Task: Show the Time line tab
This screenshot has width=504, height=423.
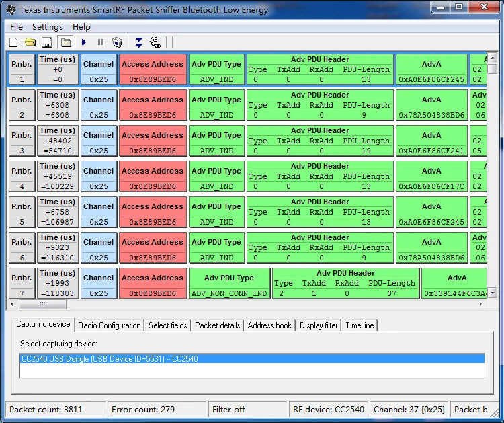Action: point(360,325)
